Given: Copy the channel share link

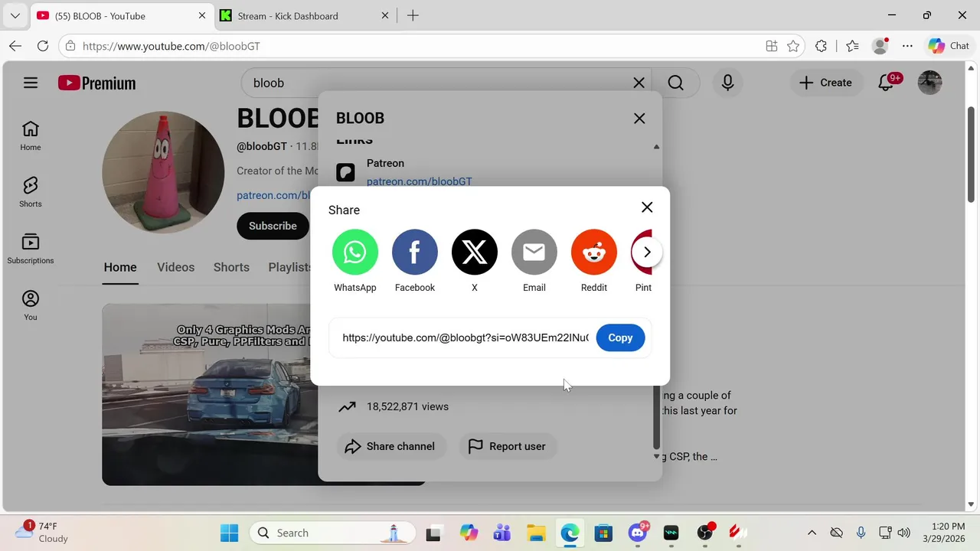Looking at the screenshot, I should click(x=620, y=337).
